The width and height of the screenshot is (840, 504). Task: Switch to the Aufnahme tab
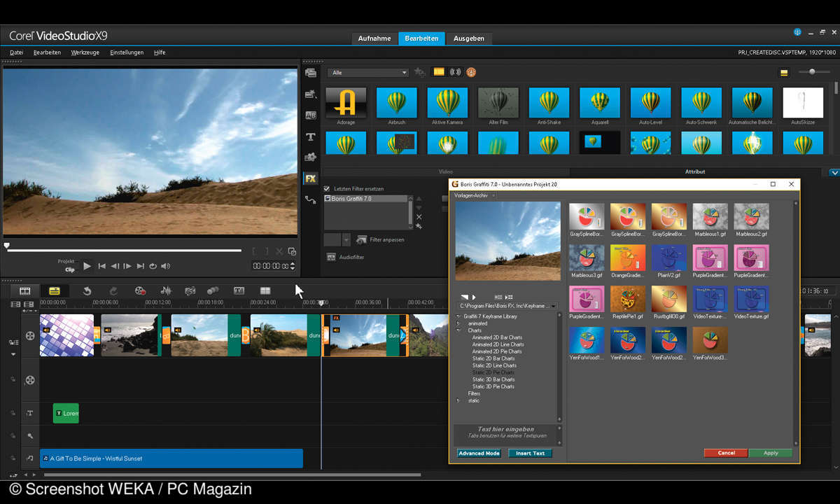coord(374,38)
